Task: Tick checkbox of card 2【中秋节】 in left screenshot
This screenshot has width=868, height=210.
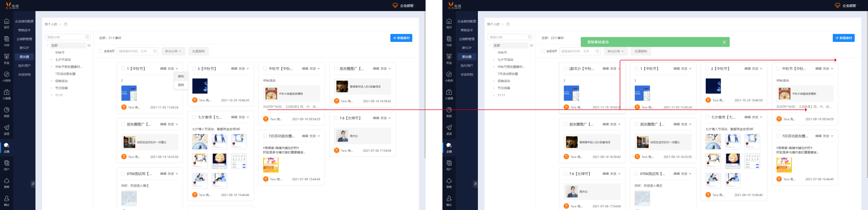Action: pyautogui.click(x=194, y=69)
